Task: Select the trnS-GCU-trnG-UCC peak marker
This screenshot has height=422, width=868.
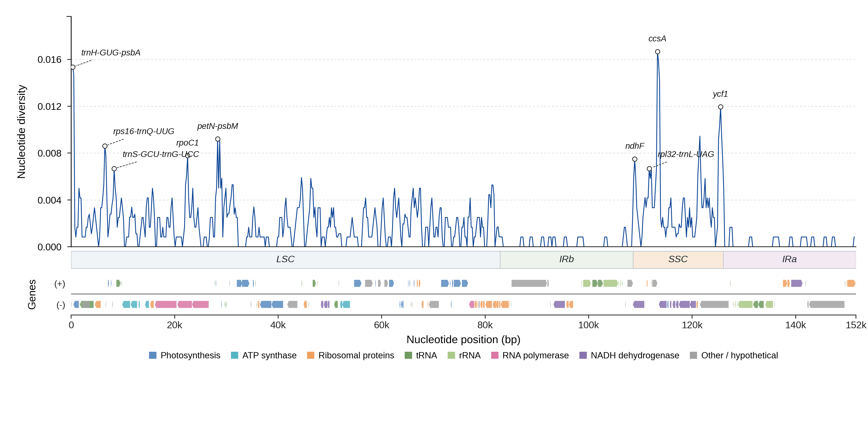Action: (x=114, y=169)
